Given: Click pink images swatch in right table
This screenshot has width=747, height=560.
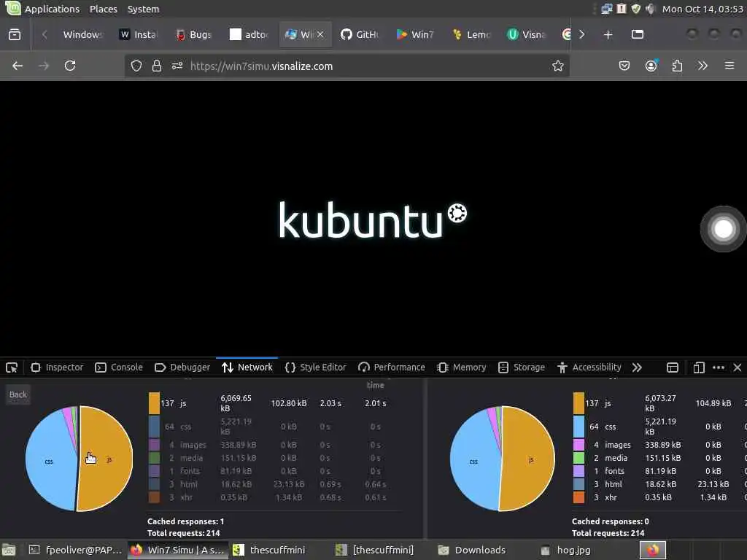Looking at the screenshot, I should pos(578,444).
